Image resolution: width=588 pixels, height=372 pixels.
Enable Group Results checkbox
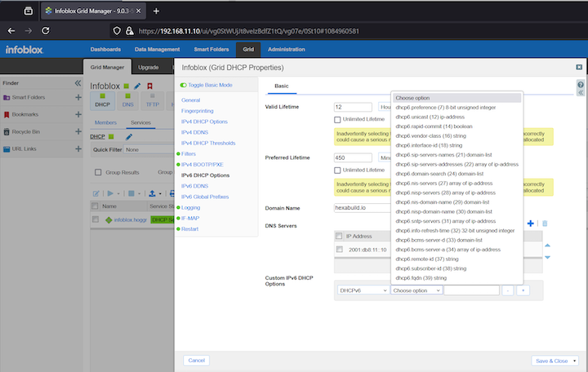[x=99, y=172]
